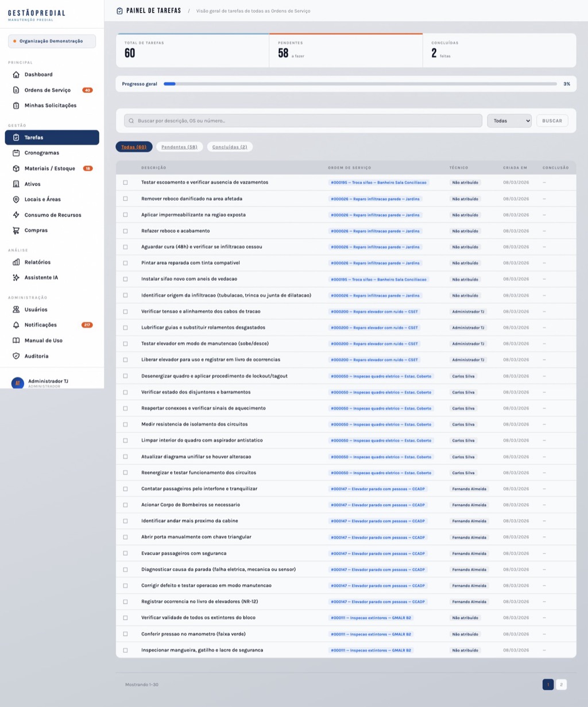Open the Dashboard home icon
588x707 pixels.
[x=16, y=75]
